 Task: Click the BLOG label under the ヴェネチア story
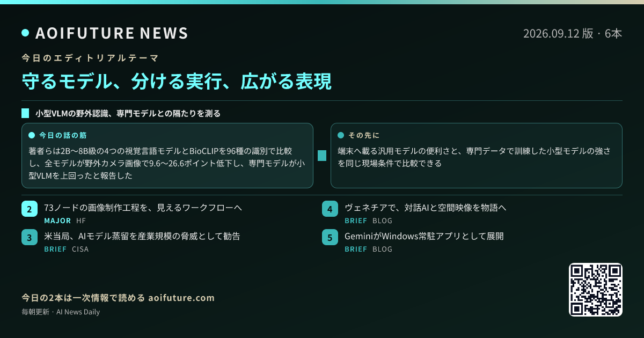pos(383,221)
